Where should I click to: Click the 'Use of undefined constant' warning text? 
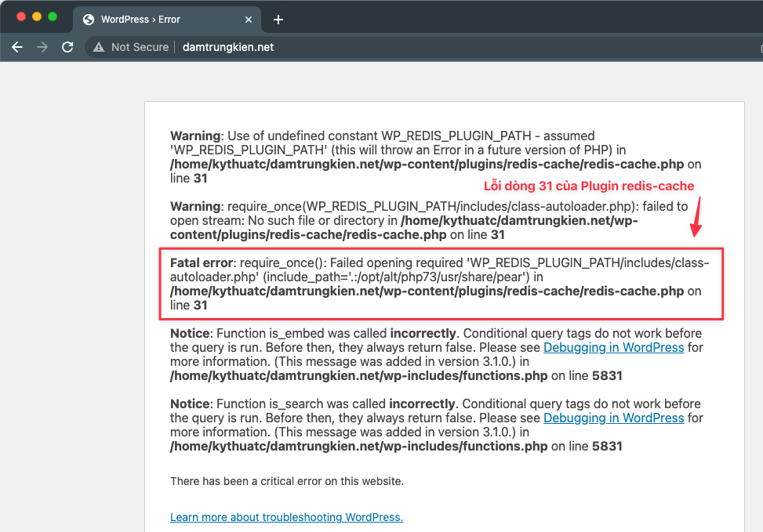point(435,157)
